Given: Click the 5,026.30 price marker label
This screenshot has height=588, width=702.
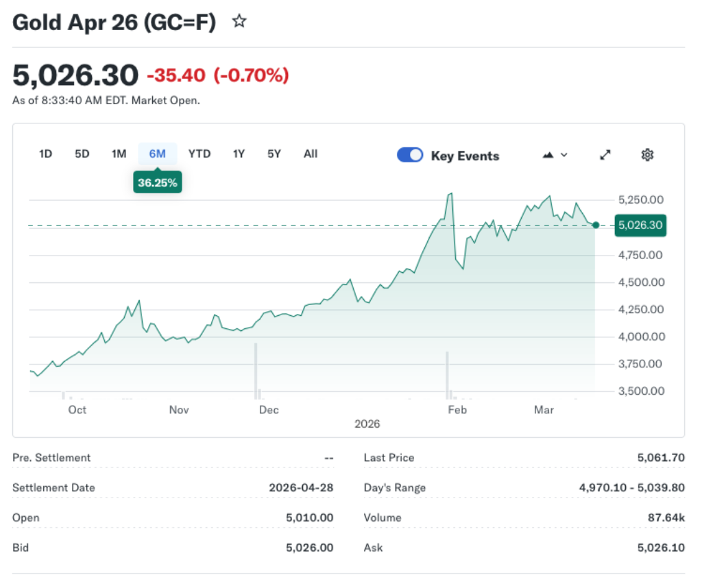Looking at the screenshot, I should click(x=640, y=225).
